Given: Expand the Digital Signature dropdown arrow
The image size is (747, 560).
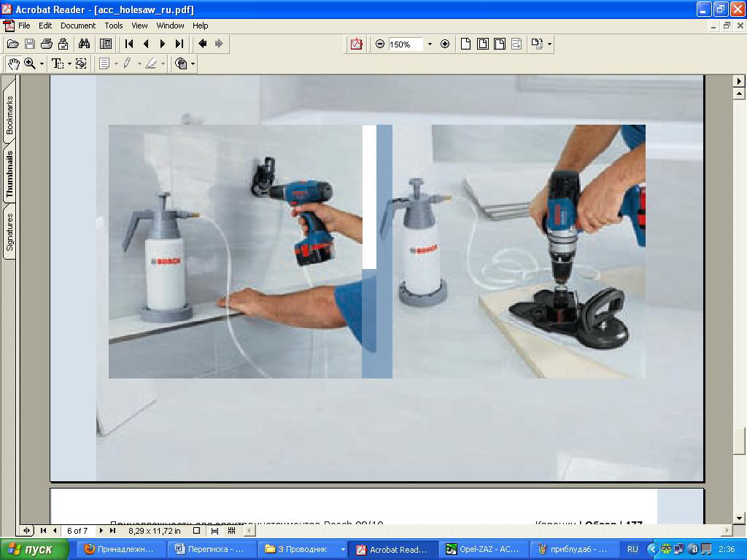Looking at the screenshot, I should (193, 64).
